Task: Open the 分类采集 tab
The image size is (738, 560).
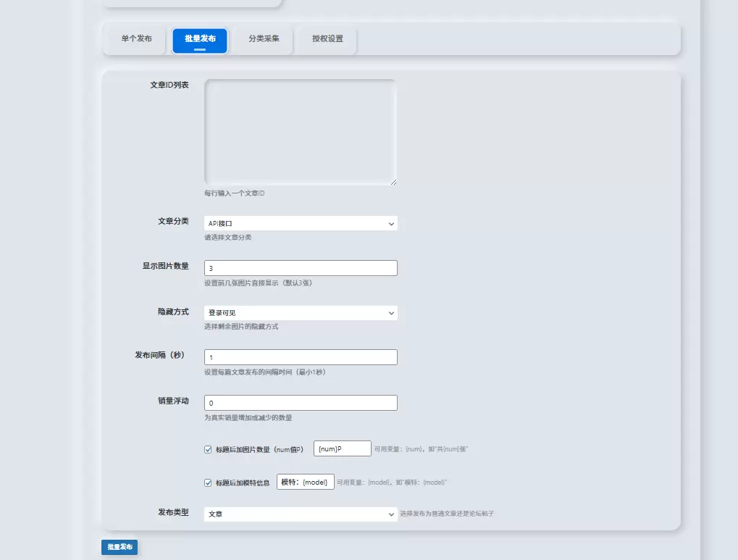Action: point(264,39)
